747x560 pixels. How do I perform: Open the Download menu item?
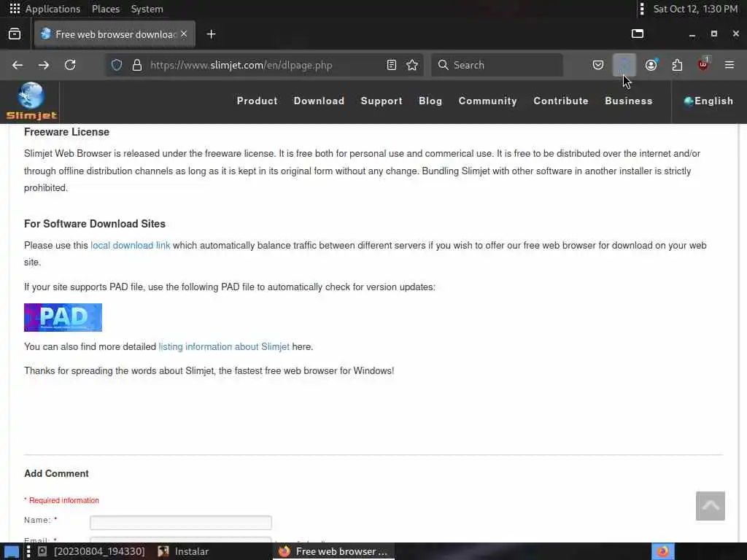[319, 101]
